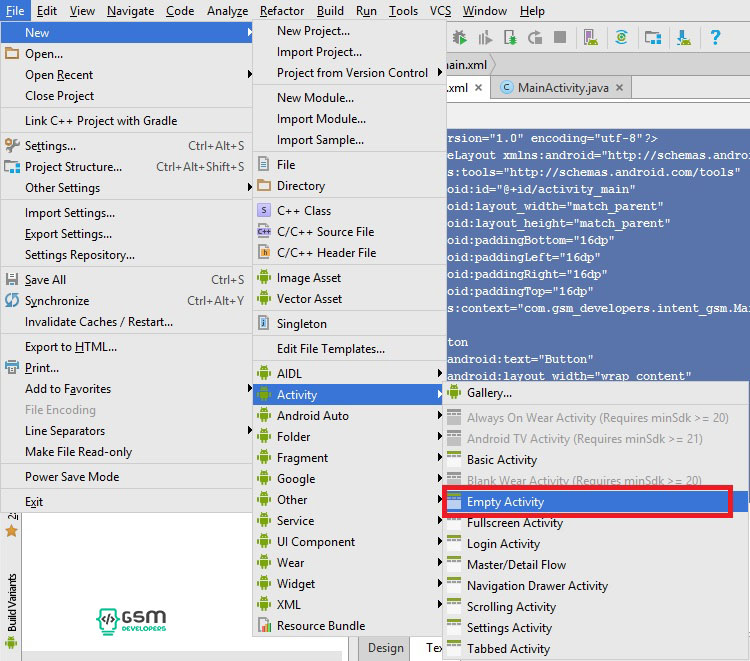Click the Stop square toolbar icon
This screenshot has height=661, width=750.
point(560,37)
